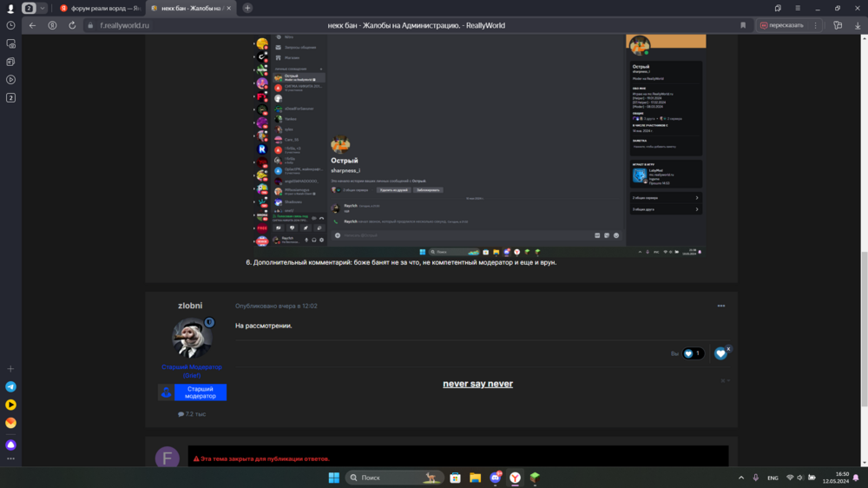Open Telegram from the browser sidebar
The image size is (868, 488).
(x=10, y=386)
